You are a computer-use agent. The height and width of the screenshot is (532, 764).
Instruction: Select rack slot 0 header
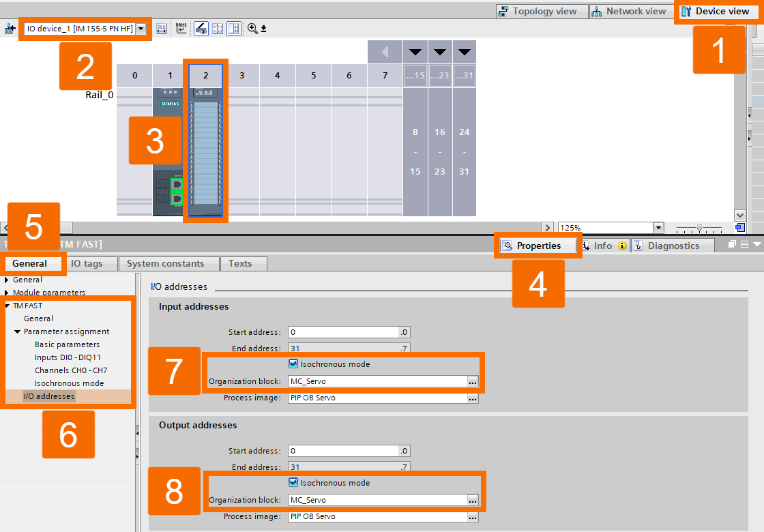click(134, 76)
